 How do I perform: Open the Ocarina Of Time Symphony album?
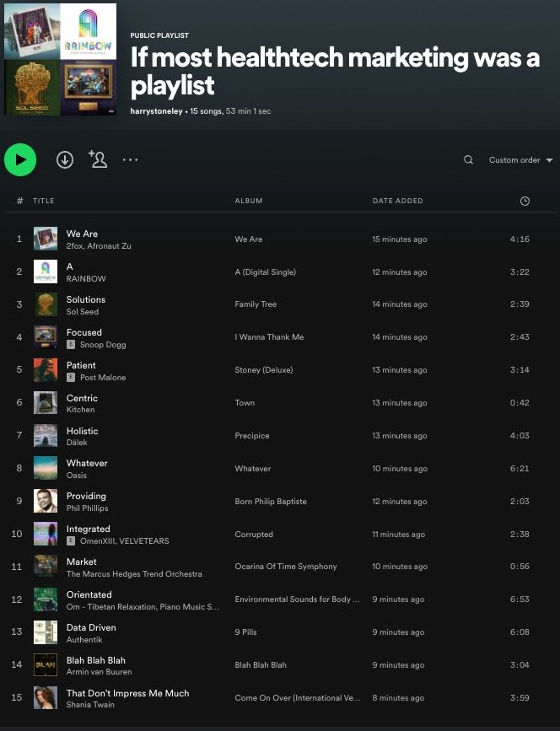(285, 567)
